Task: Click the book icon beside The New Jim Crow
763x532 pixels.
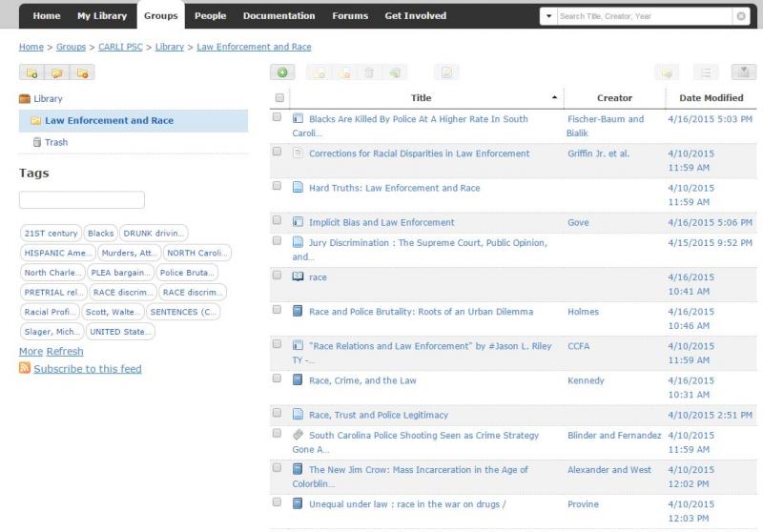Action: coord(298,469)
